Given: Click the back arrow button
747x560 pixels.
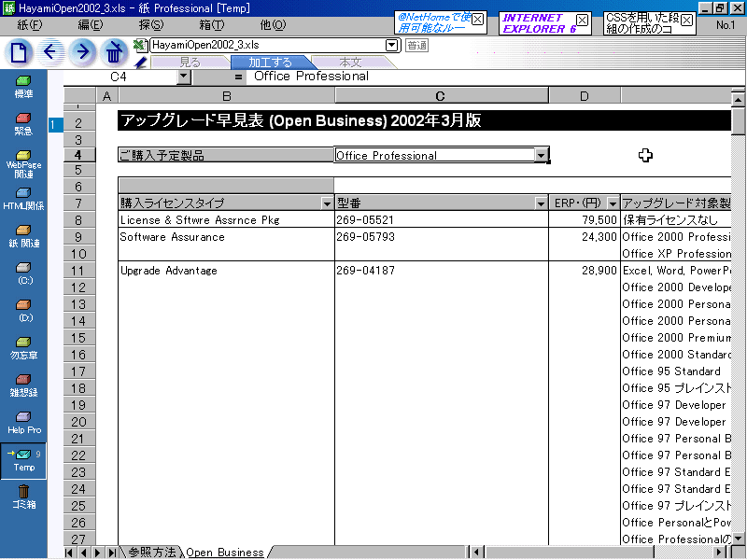Looking at the screenshot, I should (x=50, y=52).
